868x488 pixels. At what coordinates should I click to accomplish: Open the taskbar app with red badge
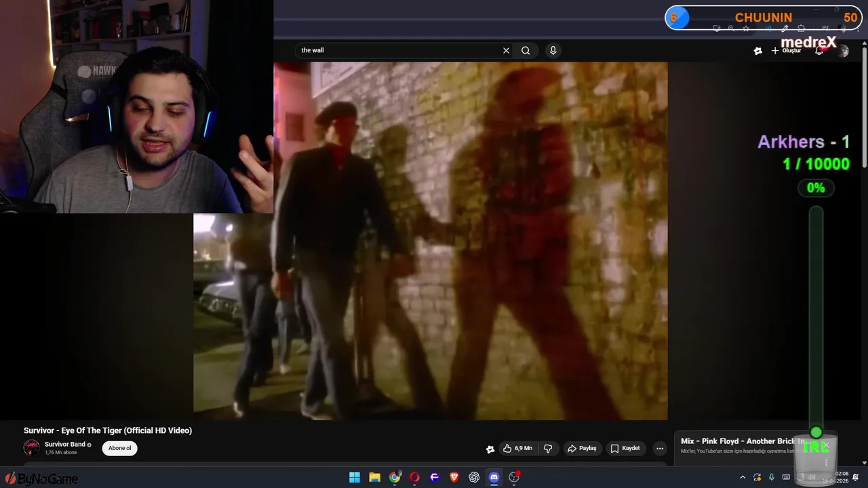514,477
